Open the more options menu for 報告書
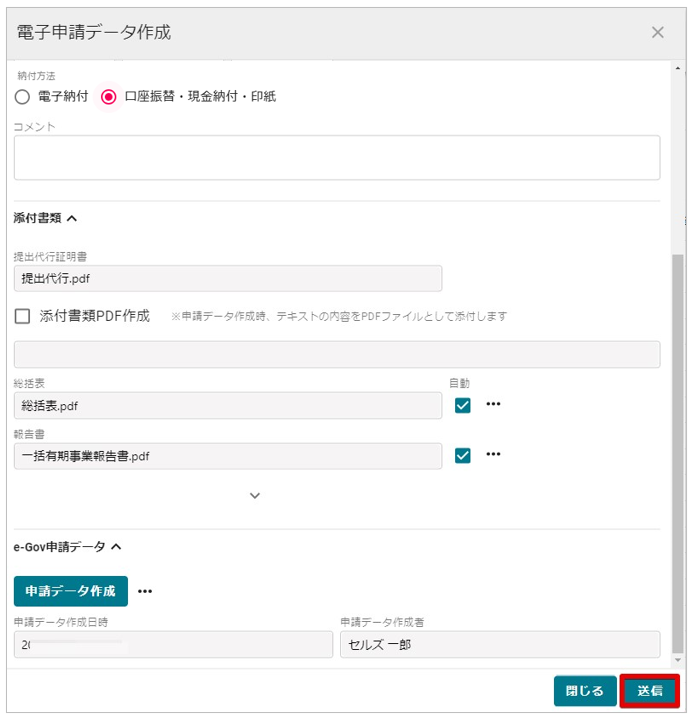The width and height of the screenshot is (695, 719). click(493, 454)
